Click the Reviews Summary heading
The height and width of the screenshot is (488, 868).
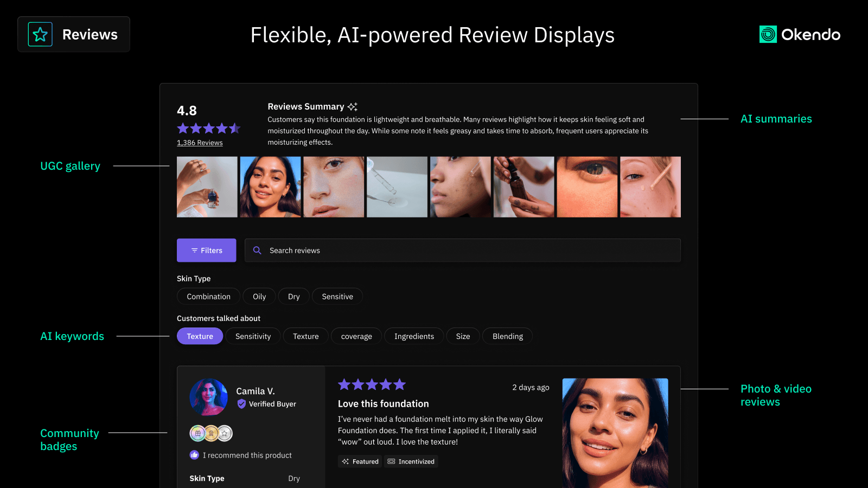[305, 107]
